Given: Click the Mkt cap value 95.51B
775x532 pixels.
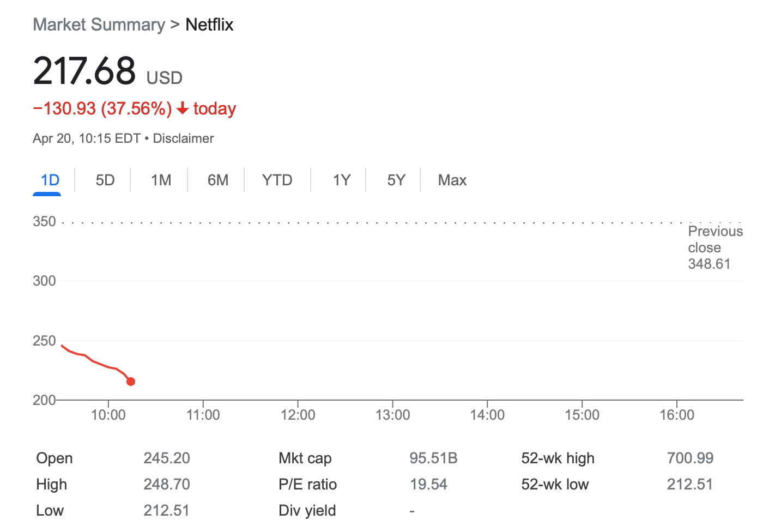Looking at the screenshot, I should click(x=433, y=458).
